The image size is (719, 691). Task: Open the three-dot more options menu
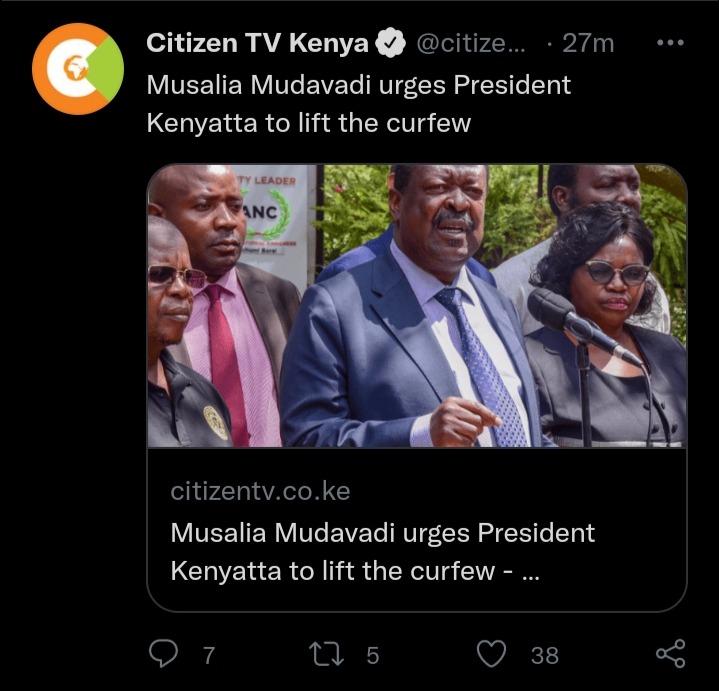coord(670,43)
